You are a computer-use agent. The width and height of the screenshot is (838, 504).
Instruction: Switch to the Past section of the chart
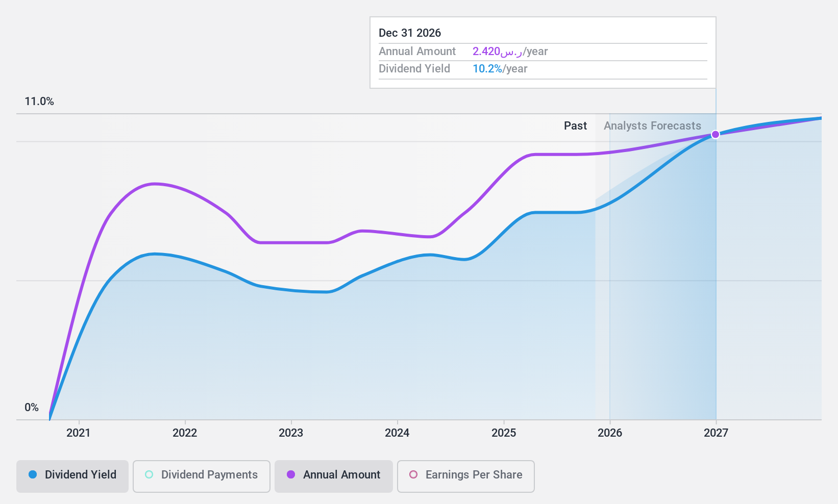(575, 125)
